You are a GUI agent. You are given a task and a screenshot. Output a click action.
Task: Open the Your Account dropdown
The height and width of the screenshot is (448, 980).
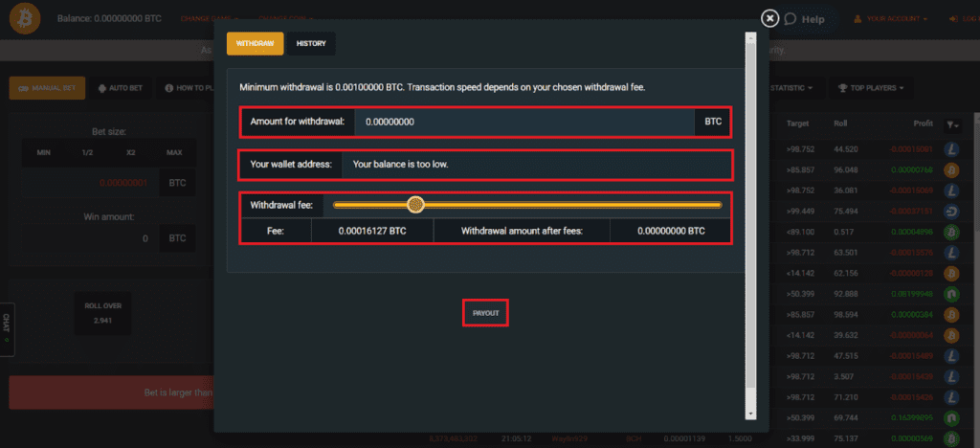click(893, 19)
